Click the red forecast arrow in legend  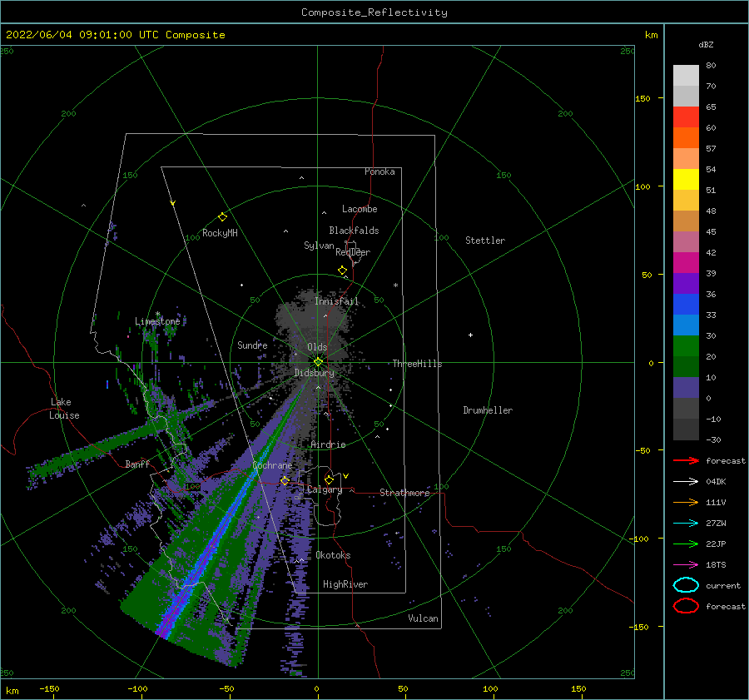[x=686, y=460]
